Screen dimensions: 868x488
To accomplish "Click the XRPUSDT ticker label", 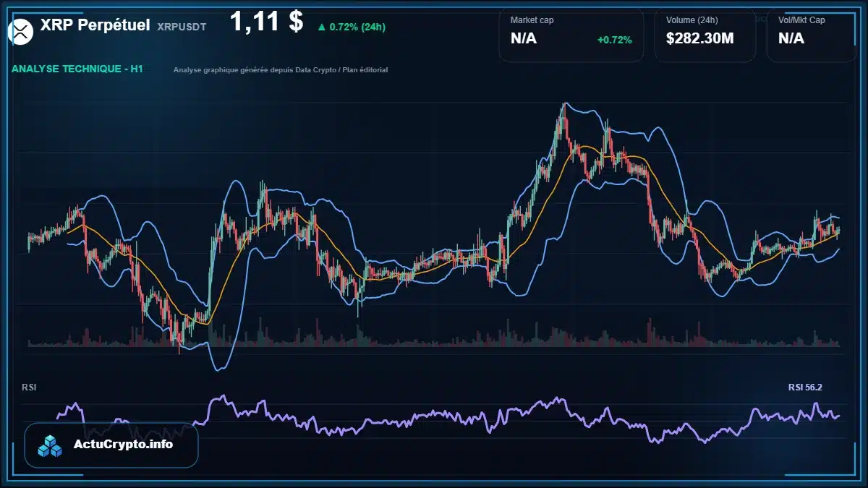I will click(182, 27).
